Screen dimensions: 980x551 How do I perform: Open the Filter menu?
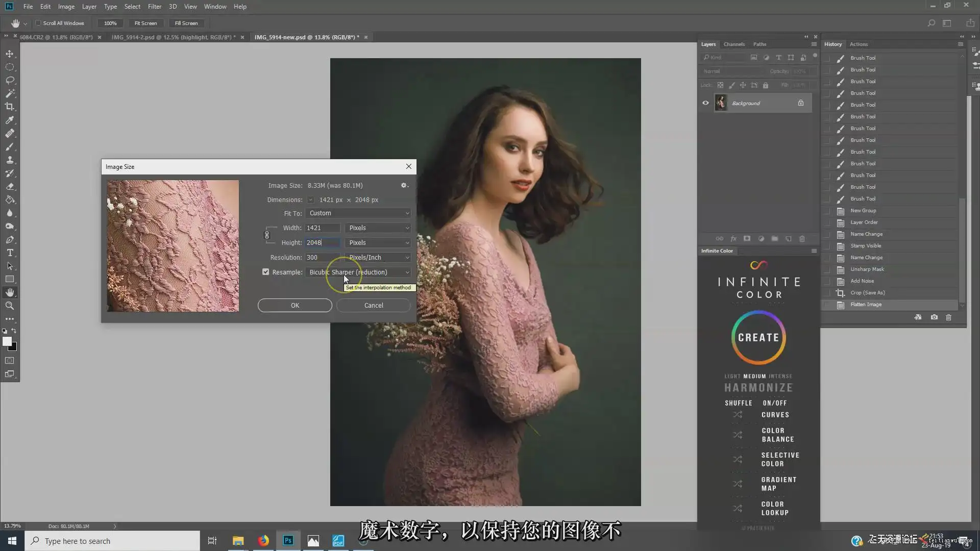154,7
